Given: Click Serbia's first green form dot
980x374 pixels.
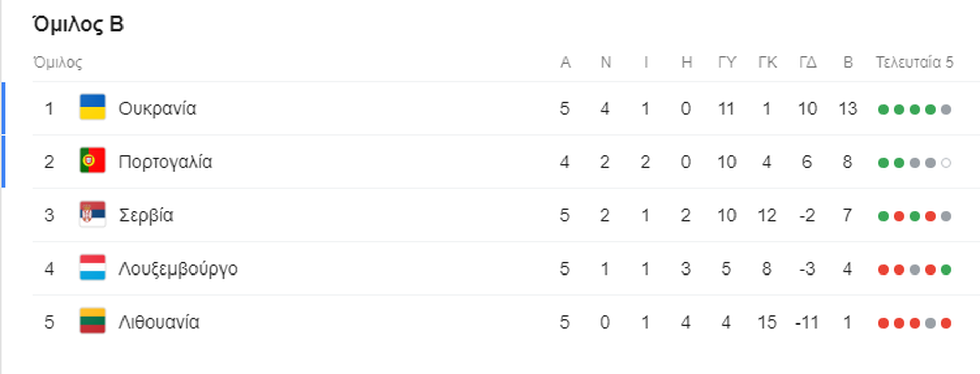Looking at the screenshot, I should point(884,216).
